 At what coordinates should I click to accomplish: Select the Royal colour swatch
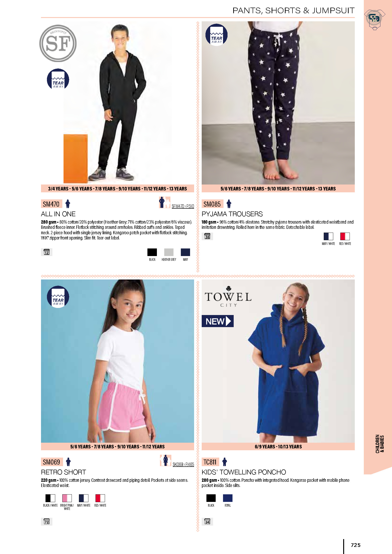(228, 498)
